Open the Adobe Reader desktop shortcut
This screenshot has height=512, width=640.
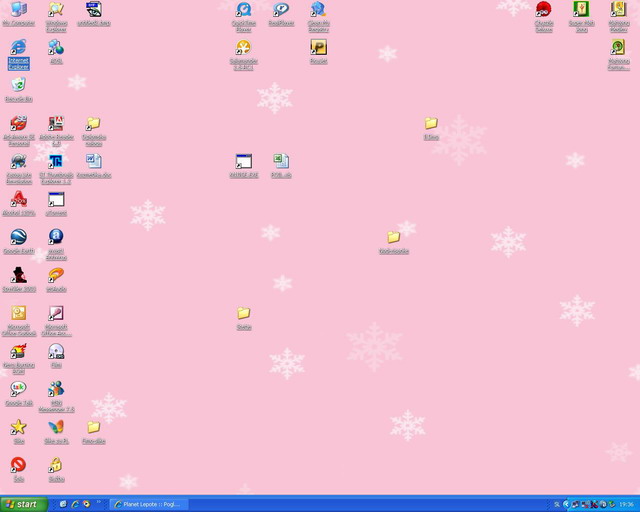click(56, 124)
